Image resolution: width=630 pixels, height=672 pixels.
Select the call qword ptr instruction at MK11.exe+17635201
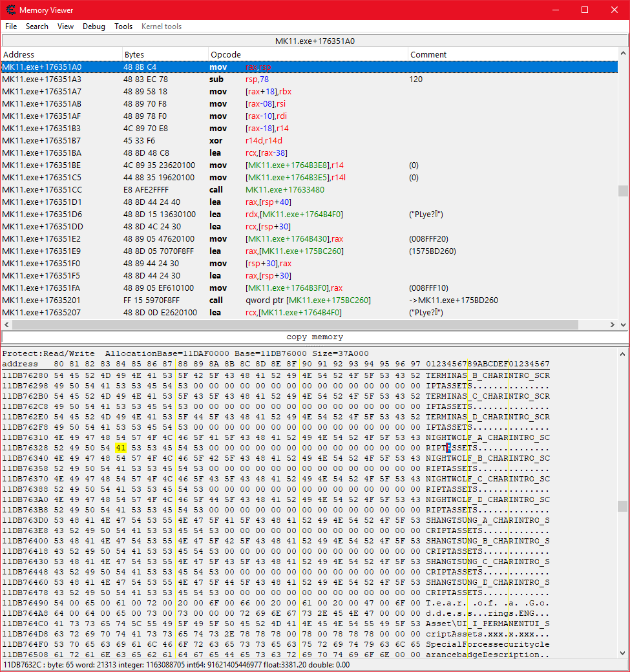[310, 300]
